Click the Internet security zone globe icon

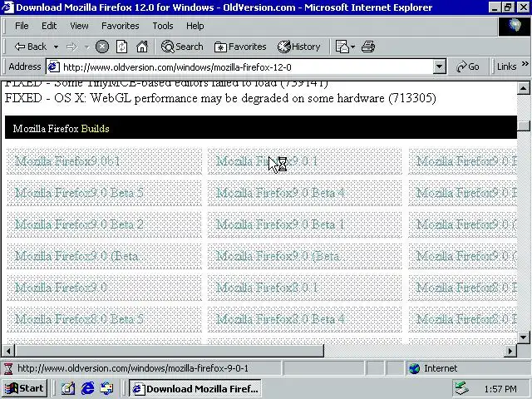(x=414, y=368)
